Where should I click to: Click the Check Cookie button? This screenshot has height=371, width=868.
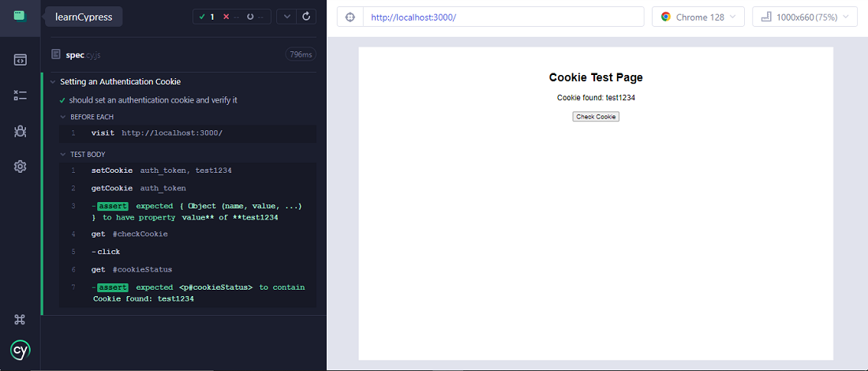coord(596,117)
